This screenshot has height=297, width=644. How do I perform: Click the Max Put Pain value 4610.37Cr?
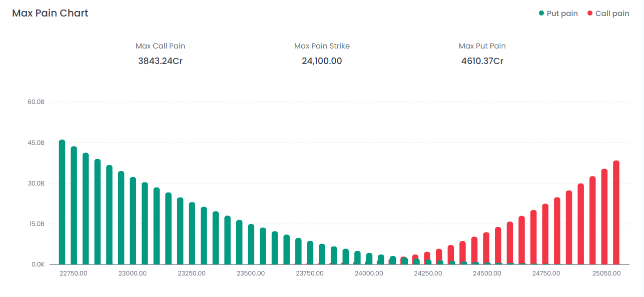(x=482, y=61)
